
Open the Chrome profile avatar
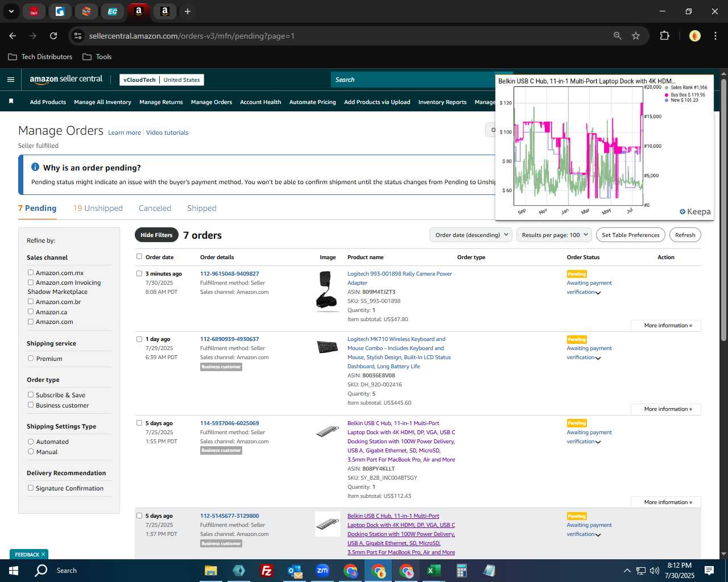(694, 36)
